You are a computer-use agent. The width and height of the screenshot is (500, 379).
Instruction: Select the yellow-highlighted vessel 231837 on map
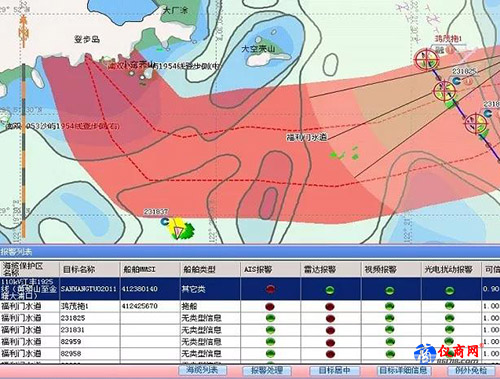(x=177, y=229)
